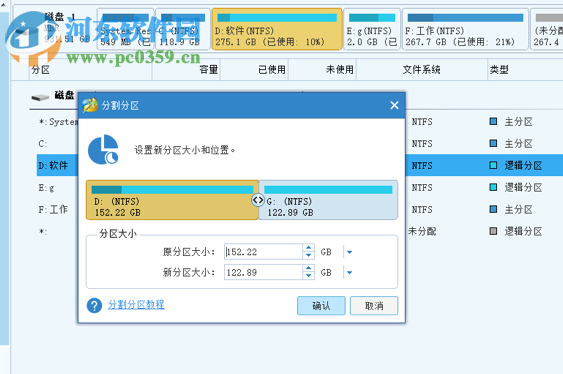Select the *: System partition row
Image resolution: width=563 pixels, height=374 pixels.
300,122
